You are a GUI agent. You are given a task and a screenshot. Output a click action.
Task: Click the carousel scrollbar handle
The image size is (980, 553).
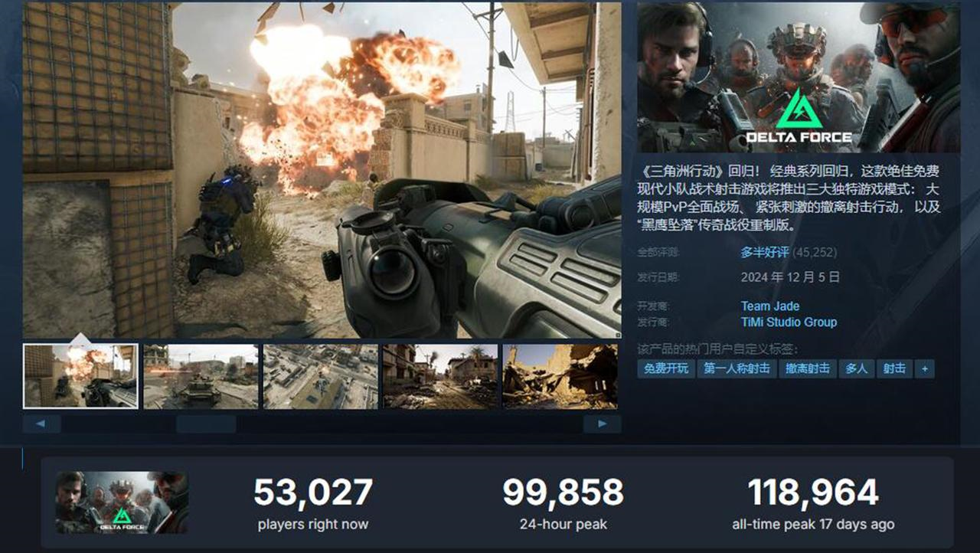[206, 424]
